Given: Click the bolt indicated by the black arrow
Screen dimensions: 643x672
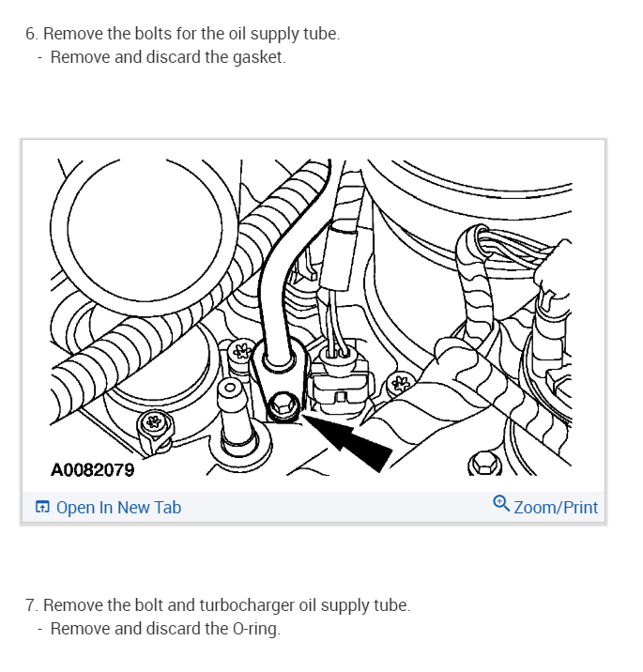Looking at the screenshot, I should 283,405.
